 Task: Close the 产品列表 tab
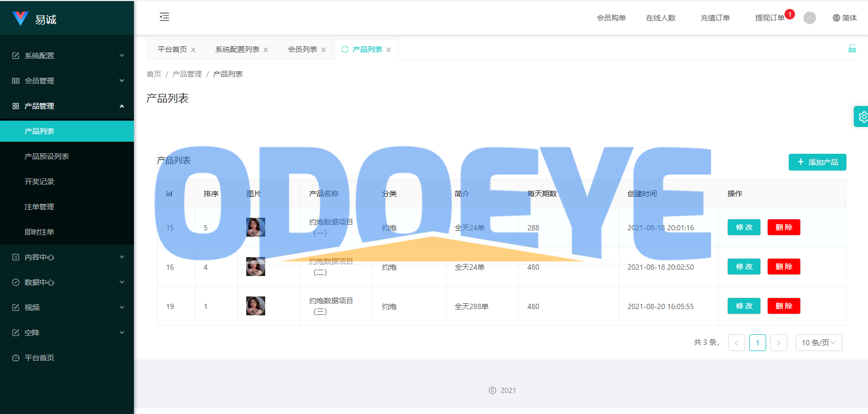(389, 50)
